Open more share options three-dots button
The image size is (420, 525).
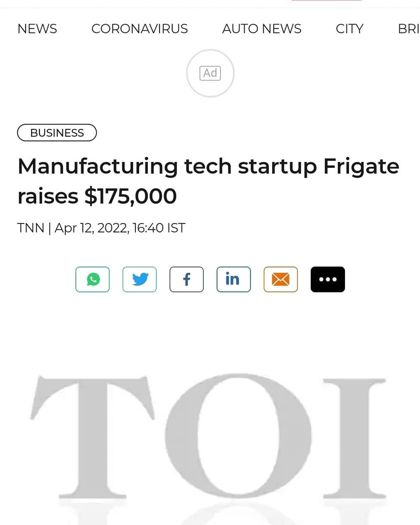pyautogui.click(x=328, y=279)
